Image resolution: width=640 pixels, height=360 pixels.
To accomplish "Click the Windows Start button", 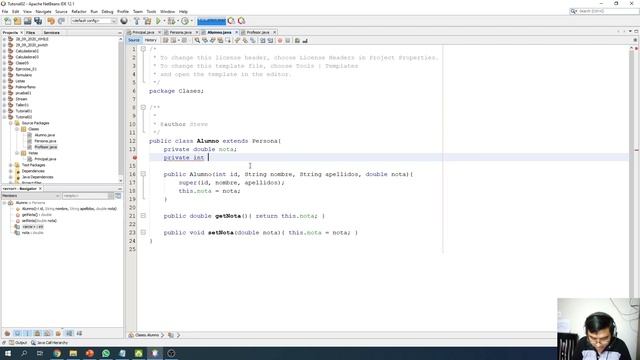I will click(8, 353).
